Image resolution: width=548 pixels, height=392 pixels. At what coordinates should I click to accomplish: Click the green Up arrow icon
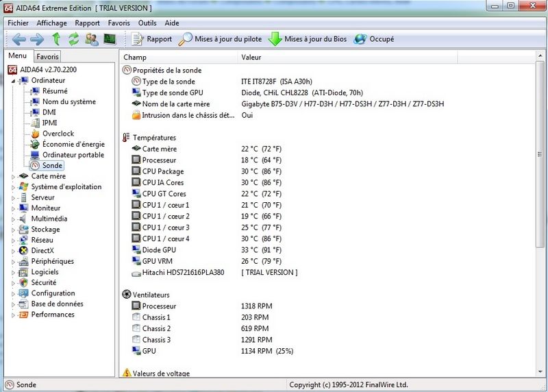(56, 39)
